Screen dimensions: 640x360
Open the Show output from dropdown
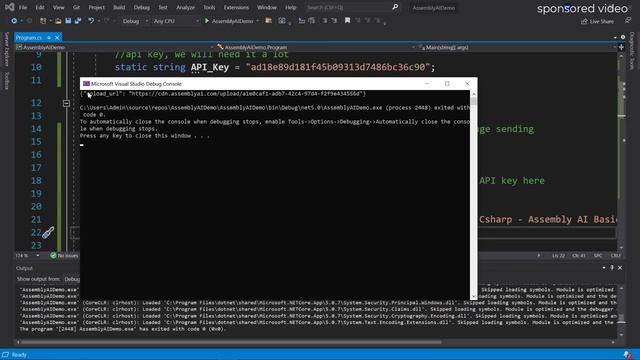72,279
